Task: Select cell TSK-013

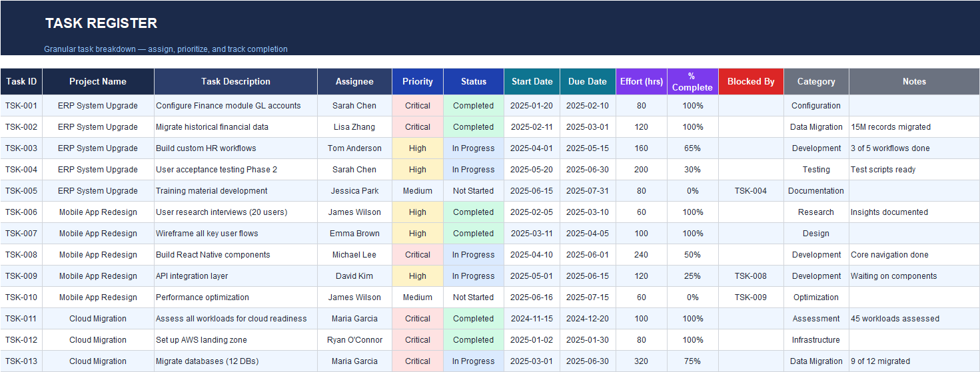Action: pos(21,361)
